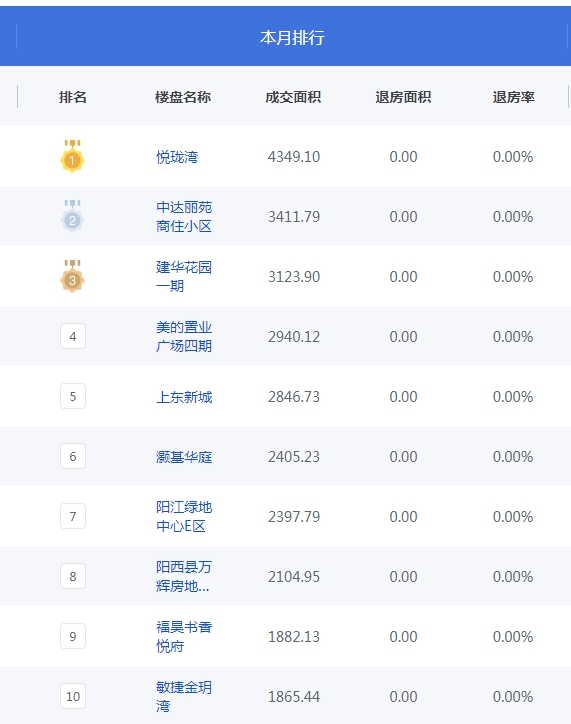Open the 上东新城 property link
This screenshot has height=724, width=571.
coord(184,397)
